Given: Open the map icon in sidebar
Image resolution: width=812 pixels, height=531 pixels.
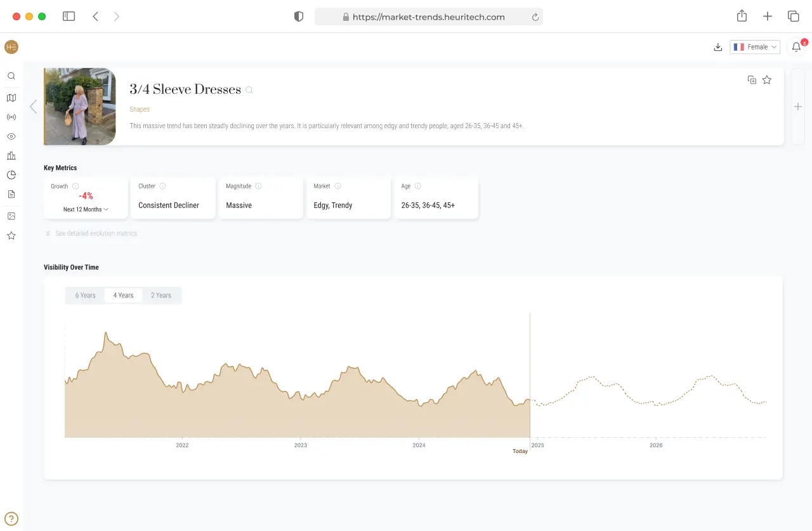Looking at the screenshot, I should pos(11,98).
